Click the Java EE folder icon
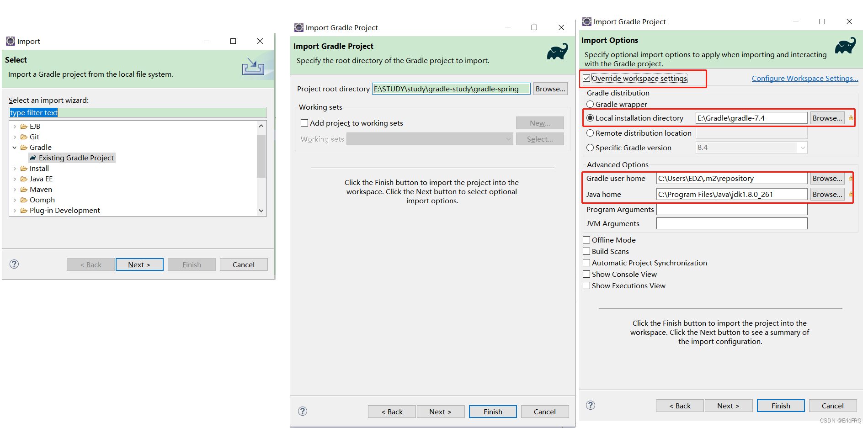Screen dimensions: 868x428 (x=24, y=179)
